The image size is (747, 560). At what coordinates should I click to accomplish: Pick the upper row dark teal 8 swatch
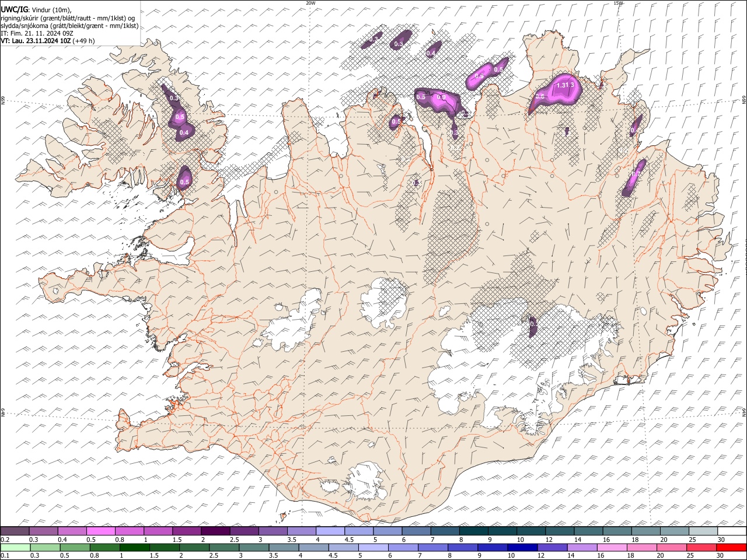(x=473, y=531)
